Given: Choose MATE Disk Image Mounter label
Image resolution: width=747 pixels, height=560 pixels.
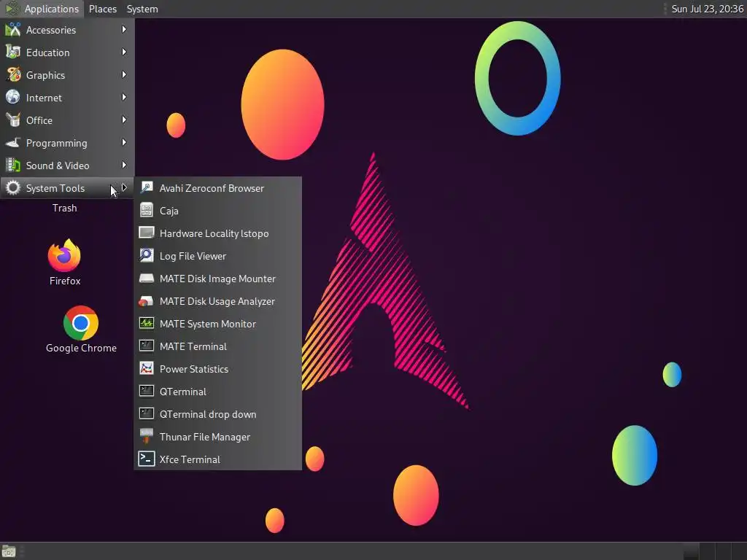Looking at the screenshot, I should pyautogui.click(x=217, y=279).
